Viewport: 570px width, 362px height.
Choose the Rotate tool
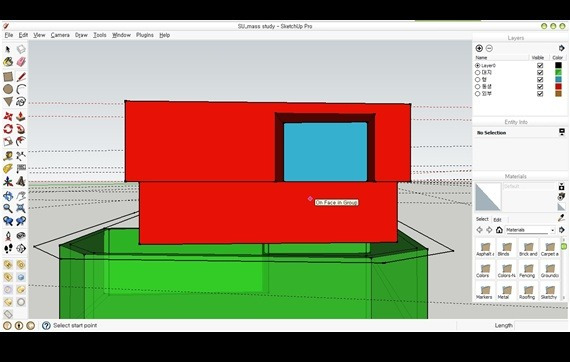coord(8,129)
